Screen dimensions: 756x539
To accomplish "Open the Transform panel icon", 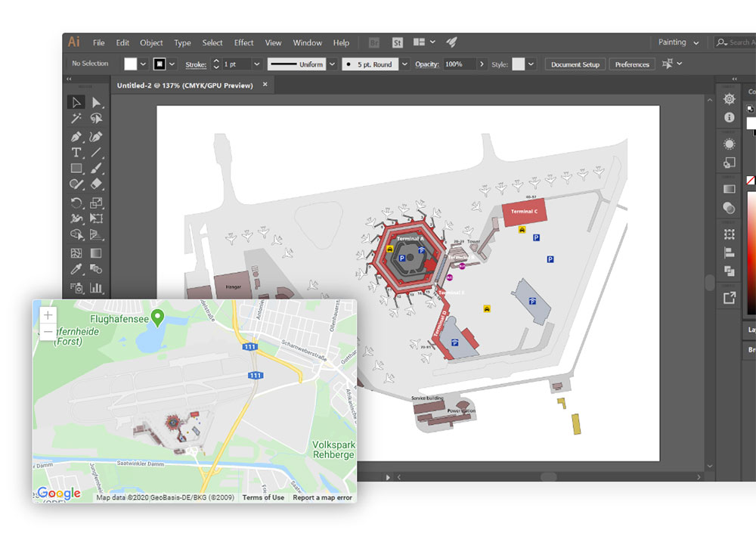I will 729,234.
